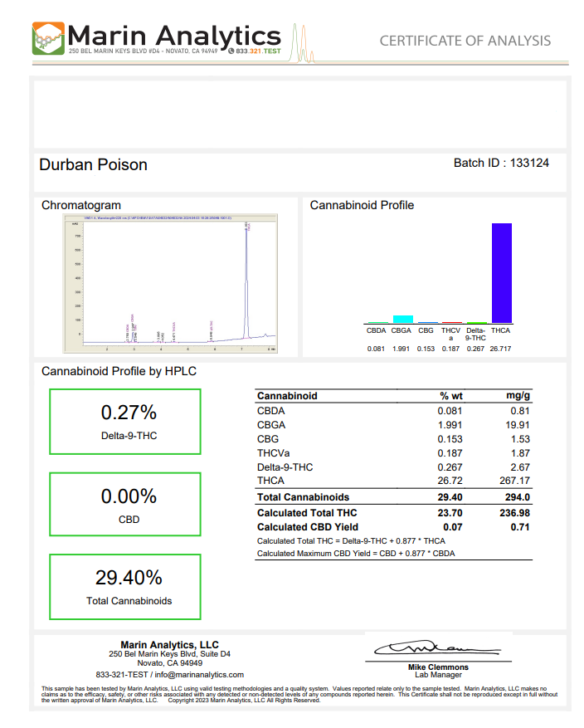Click the info@marinanalytics.com email address
Screen dimensions: 584x728
click(199, 675)
